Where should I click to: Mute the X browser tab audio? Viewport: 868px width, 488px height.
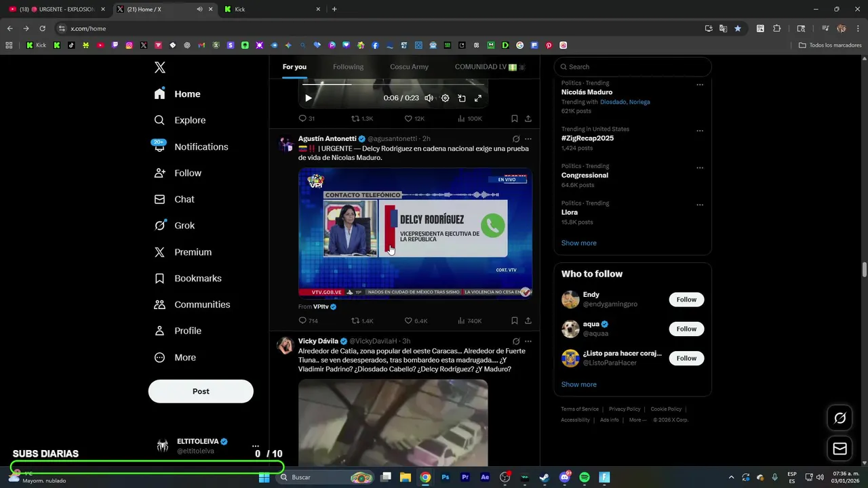click(199, 9)
